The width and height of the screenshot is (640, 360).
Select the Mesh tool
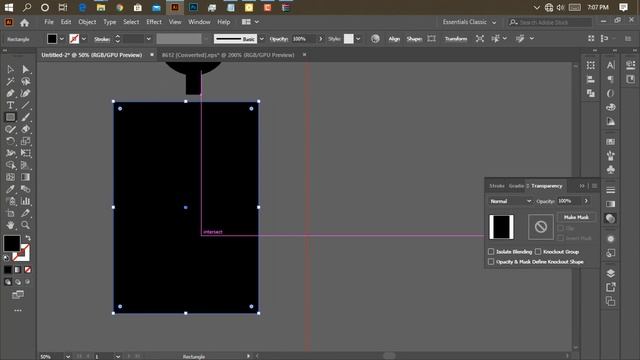pos(10,177)
